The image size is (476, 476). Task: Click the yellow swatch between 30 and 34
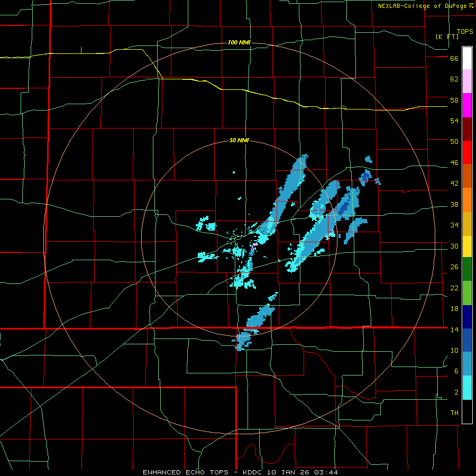pos(467,246)
